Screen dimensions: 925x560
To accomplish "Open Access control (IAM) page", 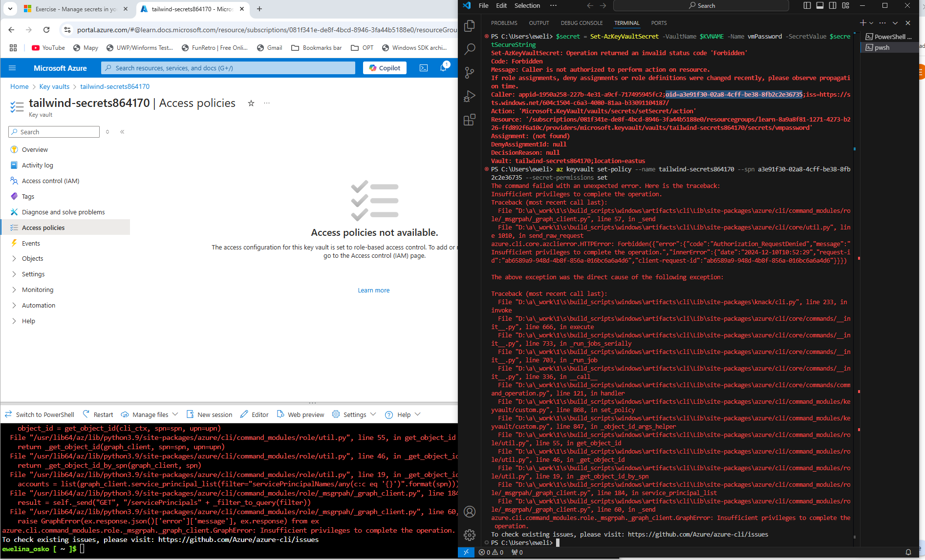I will (x=50, y=181).
